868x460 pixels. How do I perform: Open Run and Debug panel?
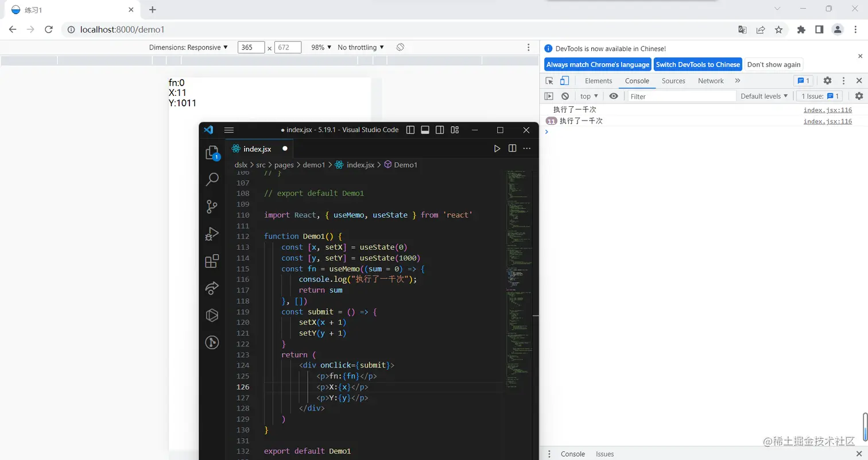pyautogui.click(x=212, y=234)
